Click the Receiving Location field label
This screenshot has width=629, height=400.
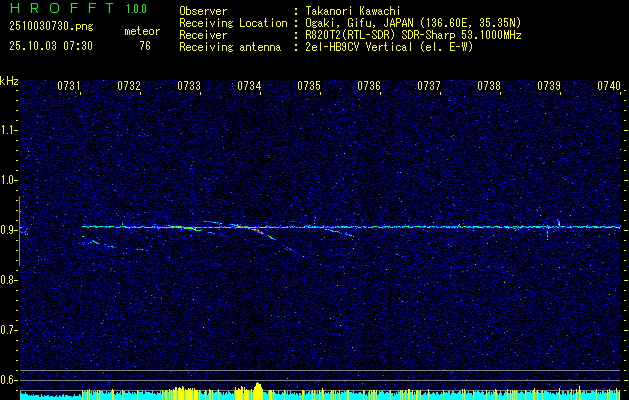coord(233,23)
